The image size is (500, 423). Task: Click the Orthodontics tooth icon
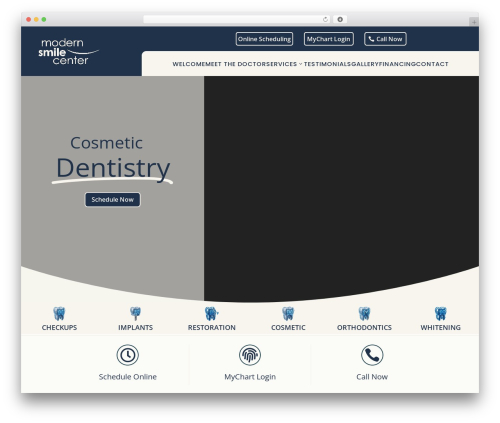pos(364,314)
